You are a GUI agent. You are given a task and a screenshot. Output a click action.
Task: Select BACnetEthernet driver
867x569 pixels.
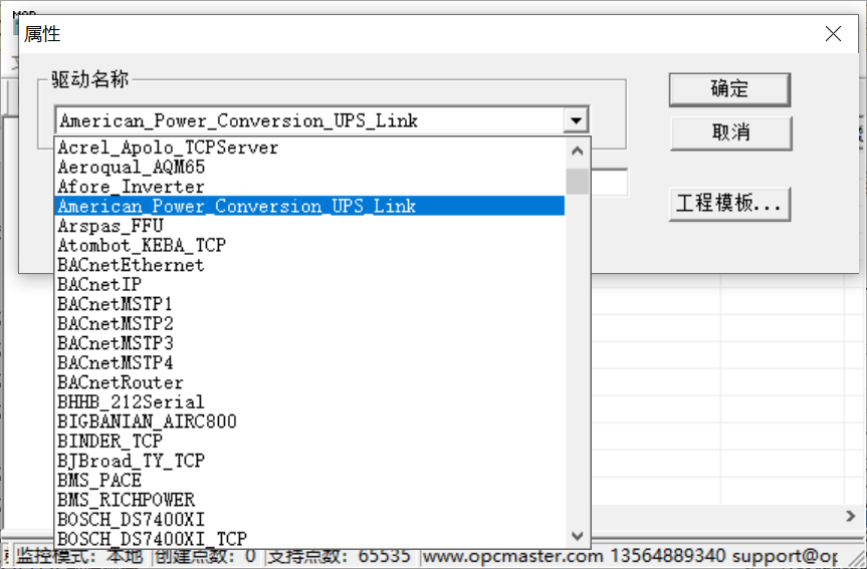pos(310,265)
